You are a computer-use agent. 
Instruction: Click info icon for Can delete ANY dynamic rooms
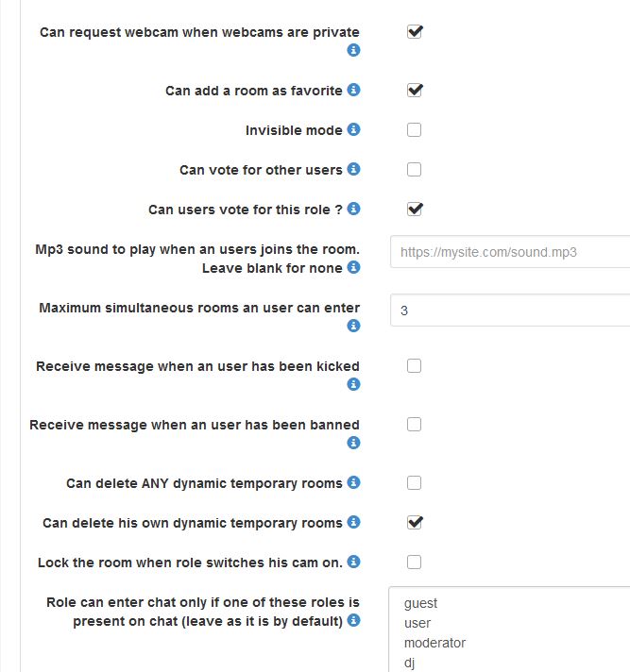[x=354, y=482]
